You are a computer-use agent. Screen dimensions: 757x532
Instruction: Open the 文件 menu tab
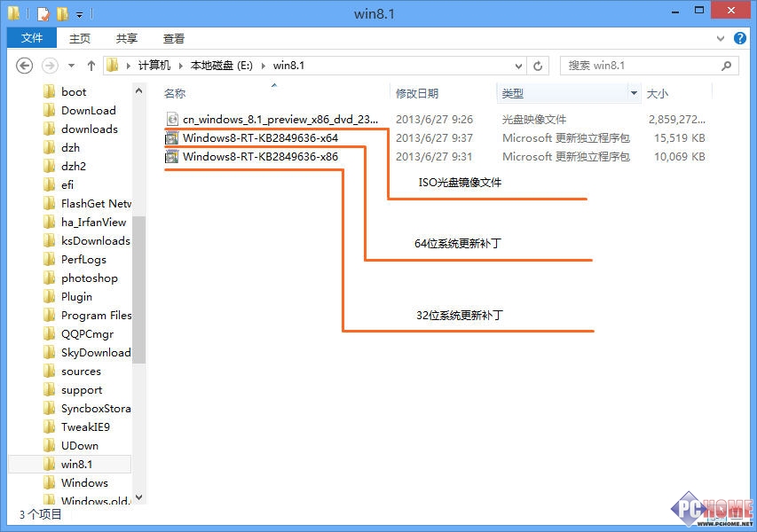pos(32,38)
